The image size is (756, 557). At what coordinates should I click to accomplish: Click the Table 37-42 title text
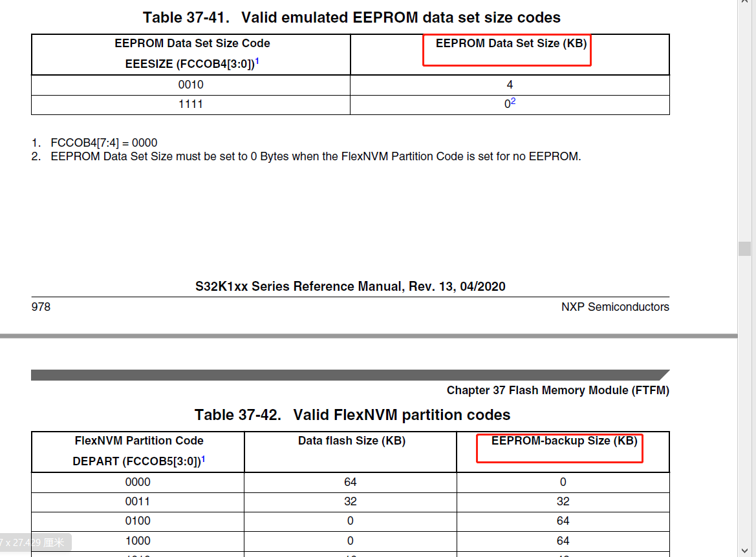pos(352,415)
